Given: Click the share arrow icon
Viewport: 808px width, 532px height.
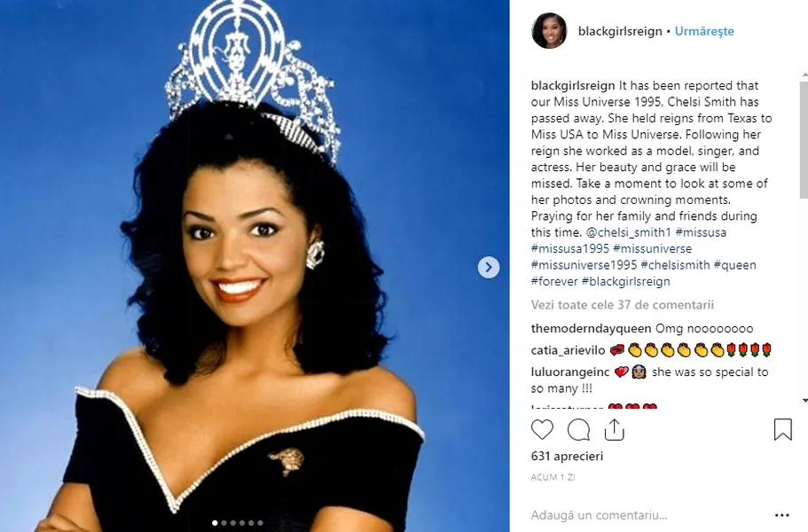Looking at the screenshot, I should [614, 429].
